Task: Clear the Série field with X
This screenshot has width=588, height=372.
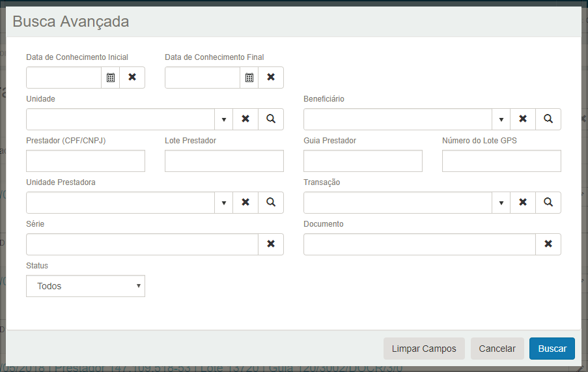Action: click(271, 244)
